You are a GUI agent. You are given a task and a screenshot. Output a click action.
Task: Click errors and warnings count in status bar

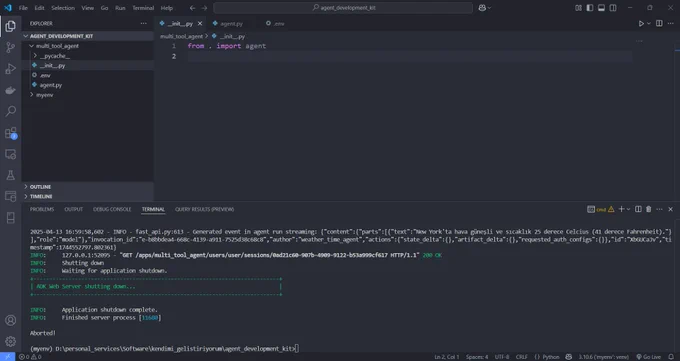pos(30,357)
